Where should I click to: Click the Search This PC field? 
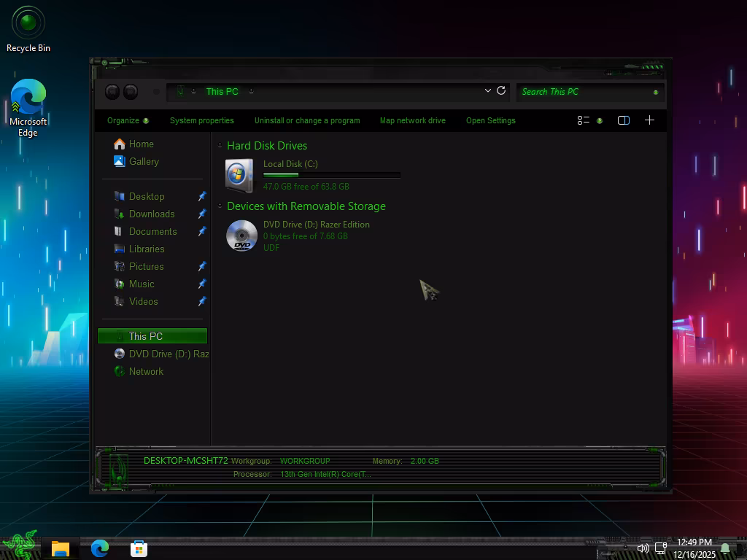[584, 92]
